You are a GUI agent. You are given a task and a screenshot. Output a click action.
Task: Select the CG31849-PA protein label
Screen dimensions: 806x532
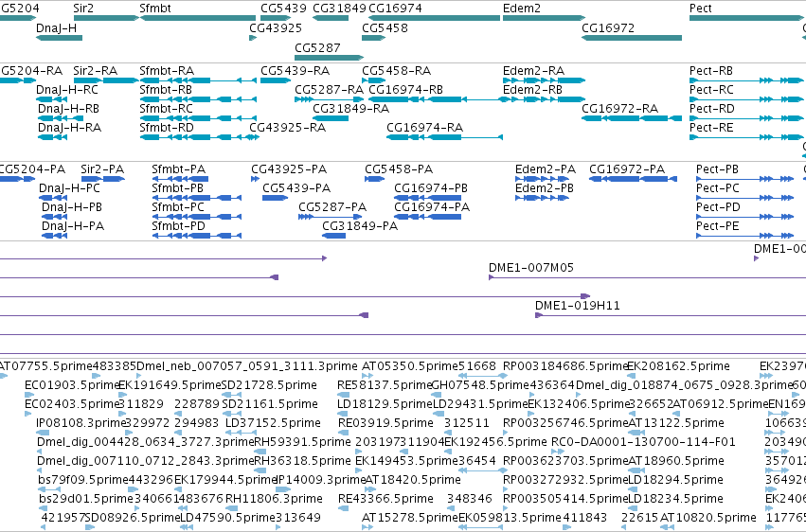click(360, 226)
